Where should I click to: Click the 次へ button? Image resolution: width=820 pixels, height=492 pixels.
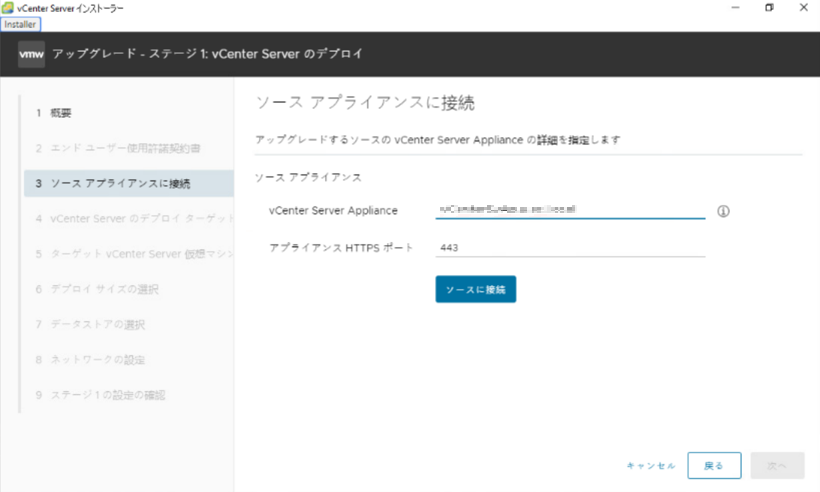pyautogui.click(x=777, y=466)
